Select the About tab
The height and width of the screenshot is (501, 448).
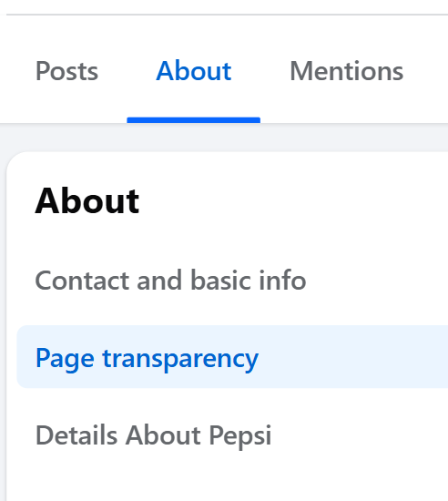(x=194, y=71)
